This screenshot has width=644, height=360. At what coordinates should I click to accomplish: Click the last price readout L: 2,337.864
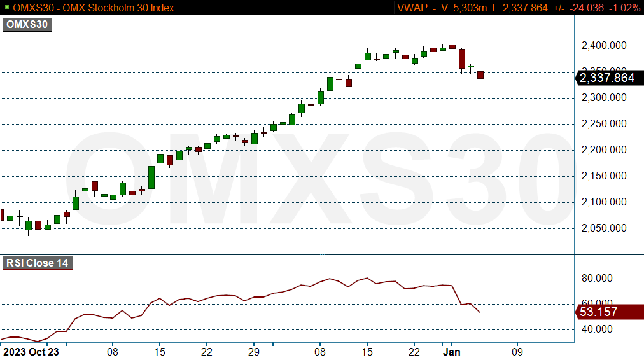click(x=519, y=8)
